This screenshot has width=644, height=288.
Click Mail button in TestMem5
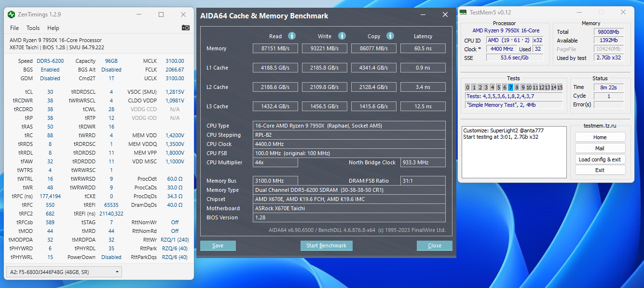point(600,148)
